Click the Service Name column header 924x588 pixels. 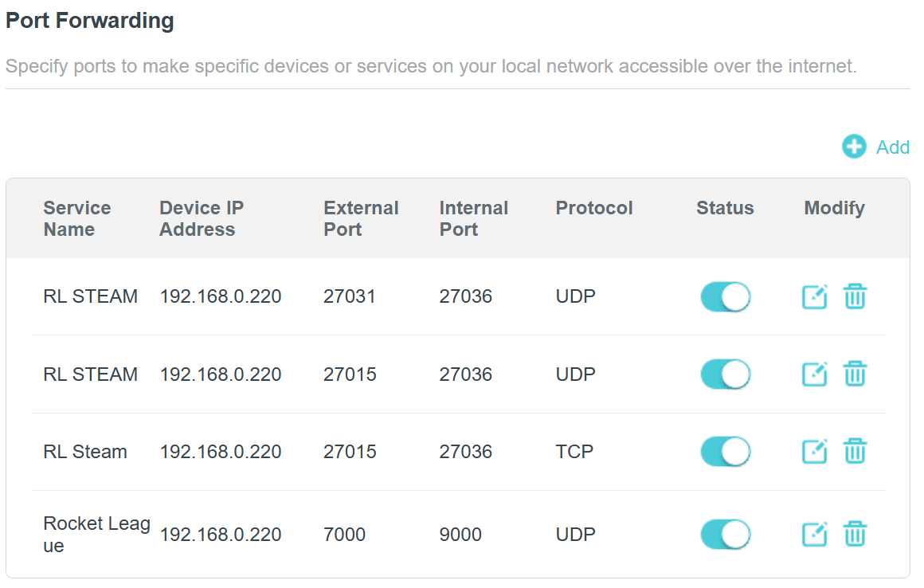pyautogui.click(x=76, y=218)
